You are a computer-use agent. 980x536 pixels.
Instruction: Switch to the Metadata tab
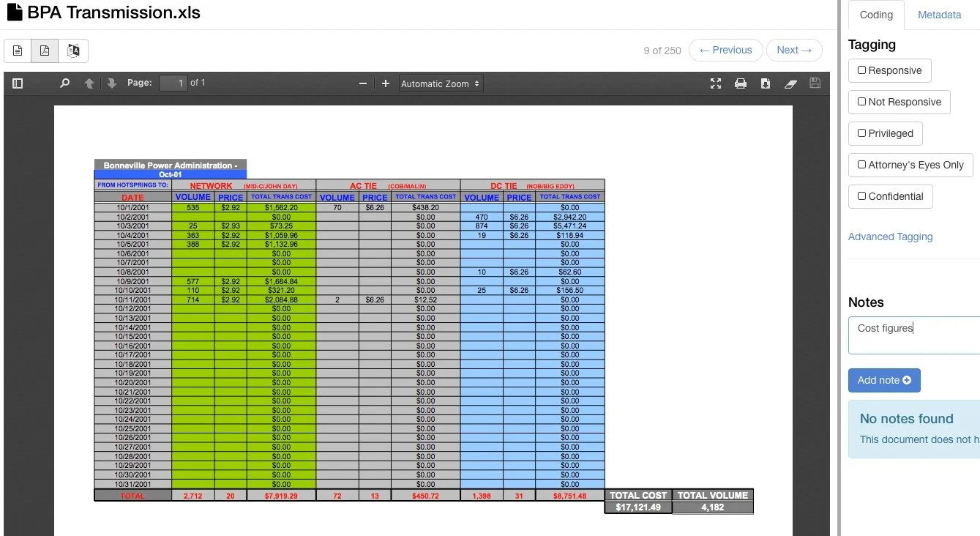[x=939, y=15]
